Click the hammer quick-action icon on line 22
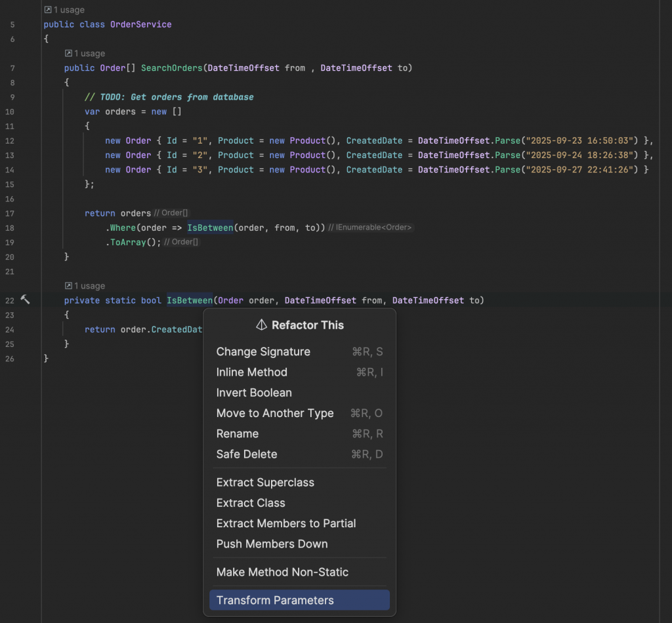 coord(26,300)
